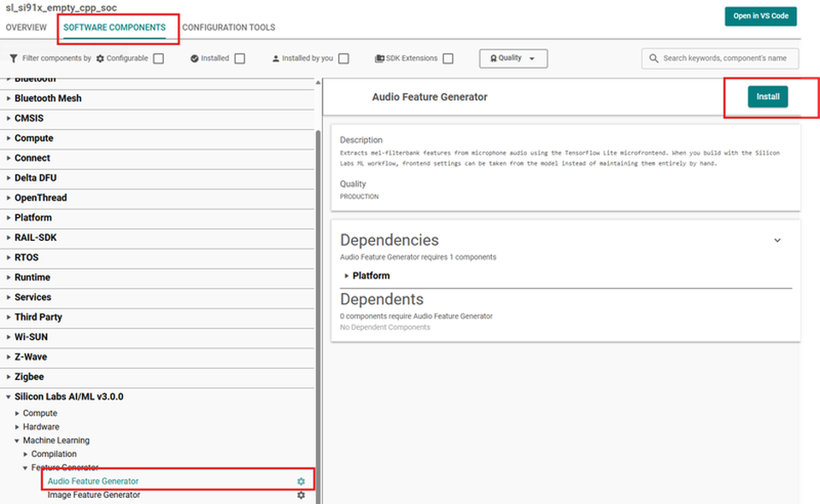The width and height of the screenshot is (820, 504).
Task: Open the Configuration Tools tab
Action: [229, 27]
